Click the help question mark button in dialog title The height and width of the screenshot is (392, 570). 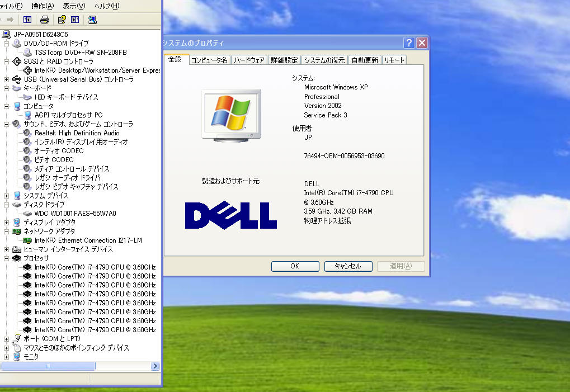(x=409, y=43)
